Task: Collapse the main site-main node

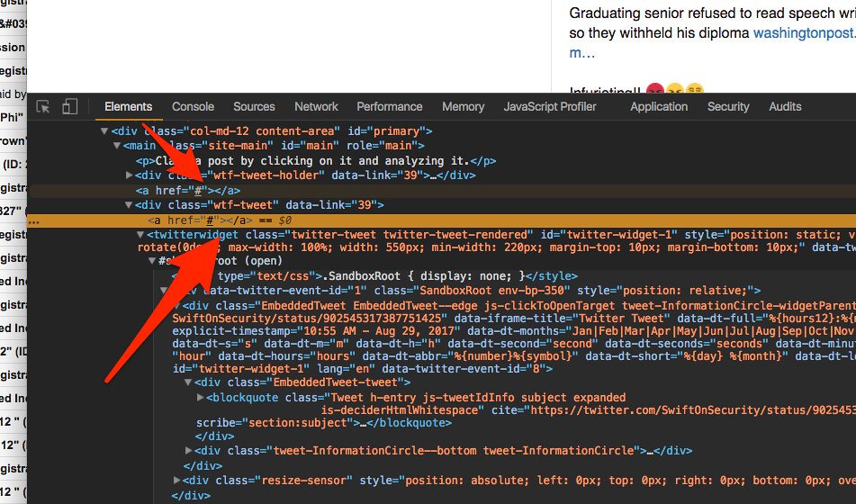Action: [116, 146]
